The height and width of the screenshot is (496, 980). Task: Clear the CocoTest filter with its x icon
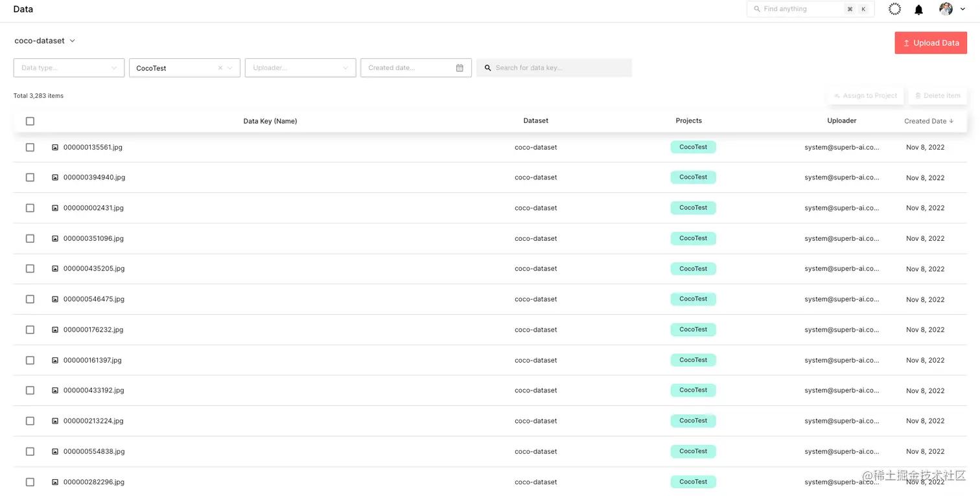(220, 67)
